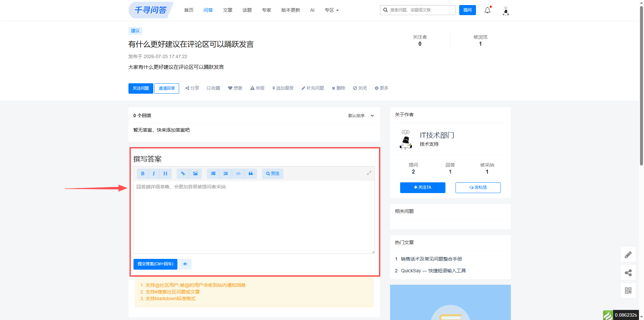Insert a blockquote in the editor

pyautogui.click(x=251, y=174)
